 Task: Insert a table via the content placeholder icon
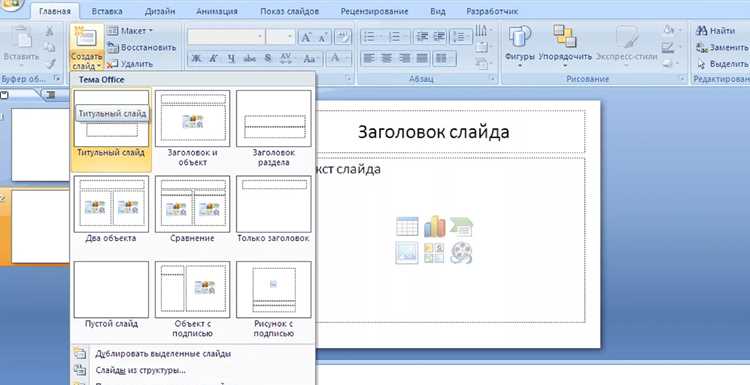(407, 226)
